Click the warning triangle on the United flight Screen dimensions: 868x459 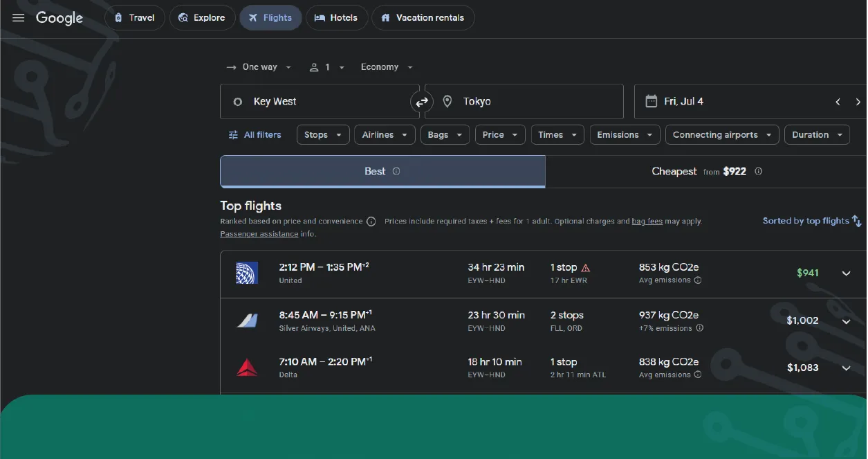click(x=587, y=267)
